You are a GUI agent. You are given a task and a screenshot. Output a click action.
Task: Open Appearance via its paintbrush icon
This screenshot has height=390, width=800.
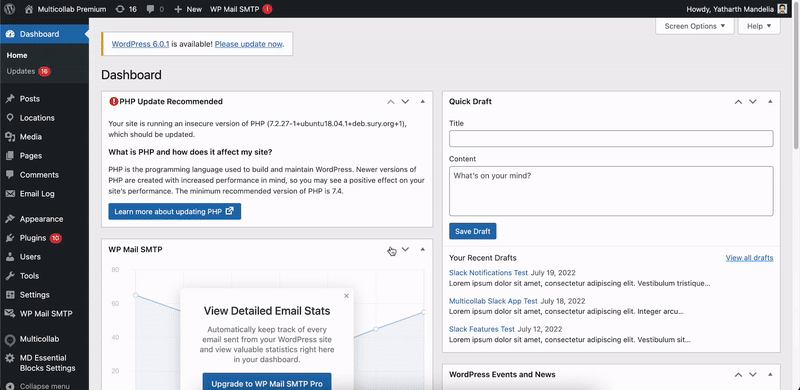(10, 218)
